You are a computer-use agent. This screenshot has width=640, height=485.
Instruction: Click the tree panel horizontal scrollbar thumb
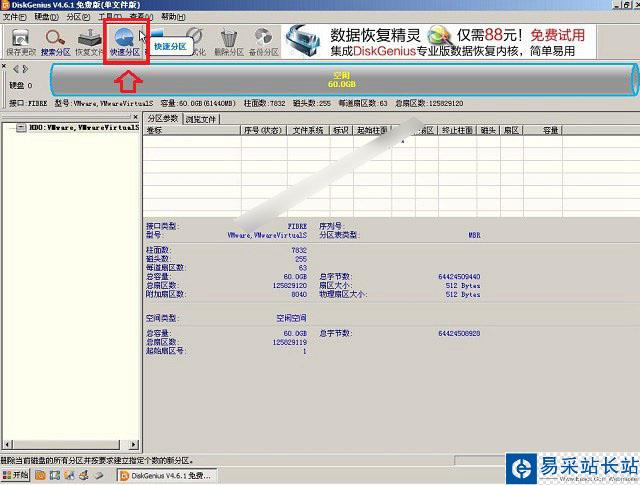(67, 444)
